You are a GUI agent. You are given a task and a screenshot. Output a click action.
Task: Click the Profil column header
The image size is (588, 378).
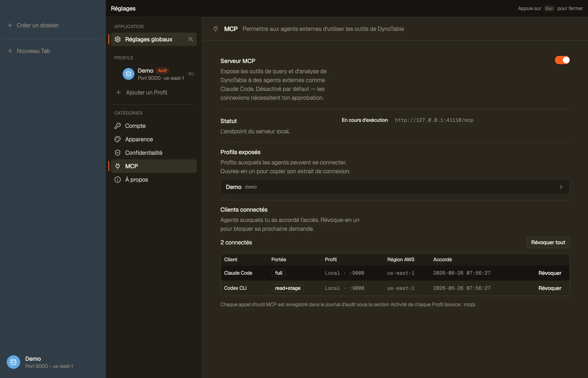(331, 259)
